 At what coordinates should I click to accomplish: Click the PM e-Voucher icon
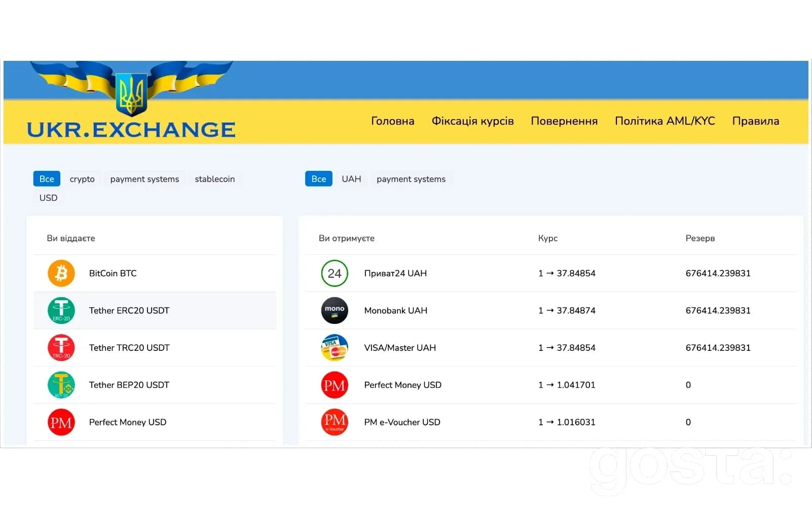coord(335,422)
